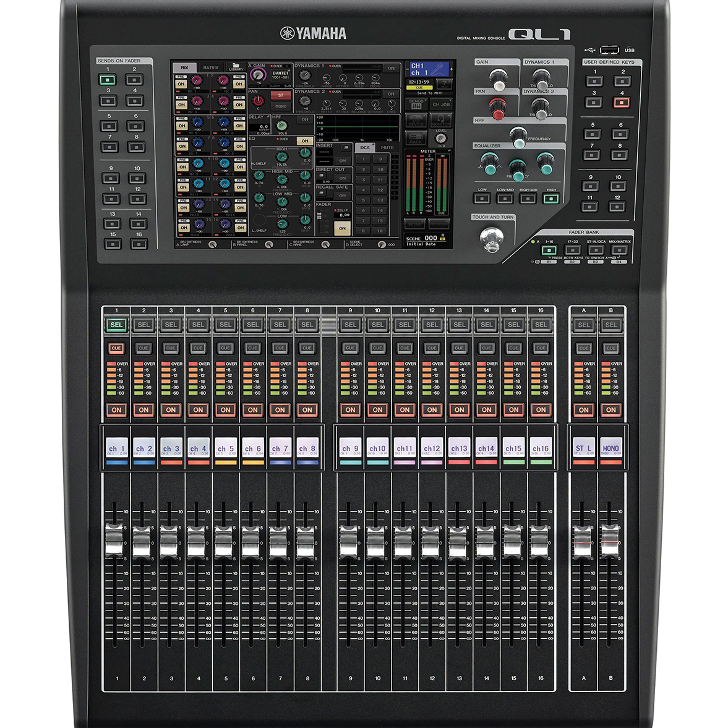Select the Fader Bank 17-32 key
728x728 pixels.
click(572, 251)
